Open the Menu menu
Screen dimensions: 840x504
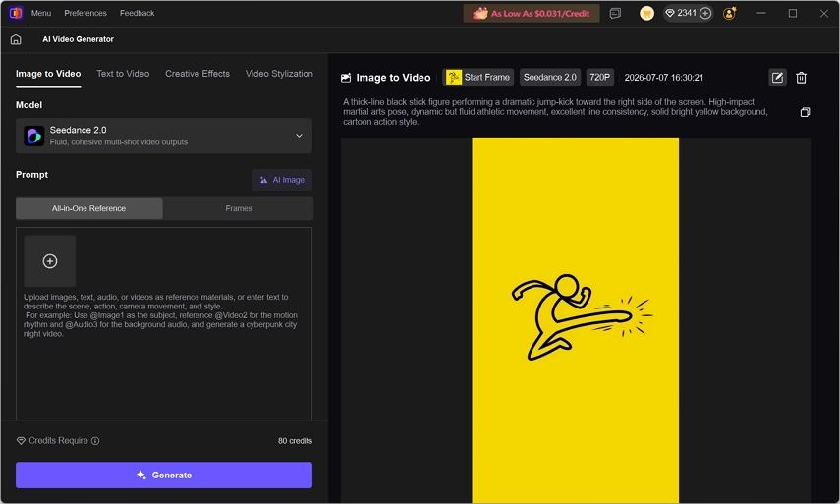[x=40, y=13]
